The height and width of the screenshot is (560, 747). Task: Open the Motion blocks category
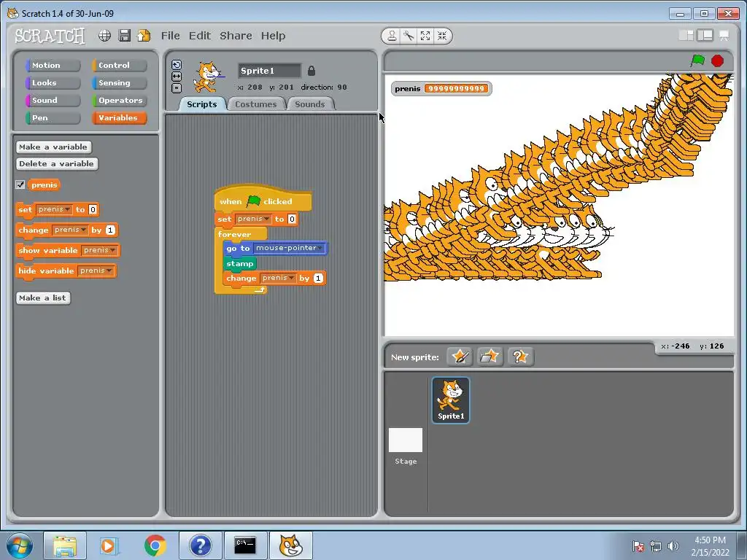tap(53, 65)
